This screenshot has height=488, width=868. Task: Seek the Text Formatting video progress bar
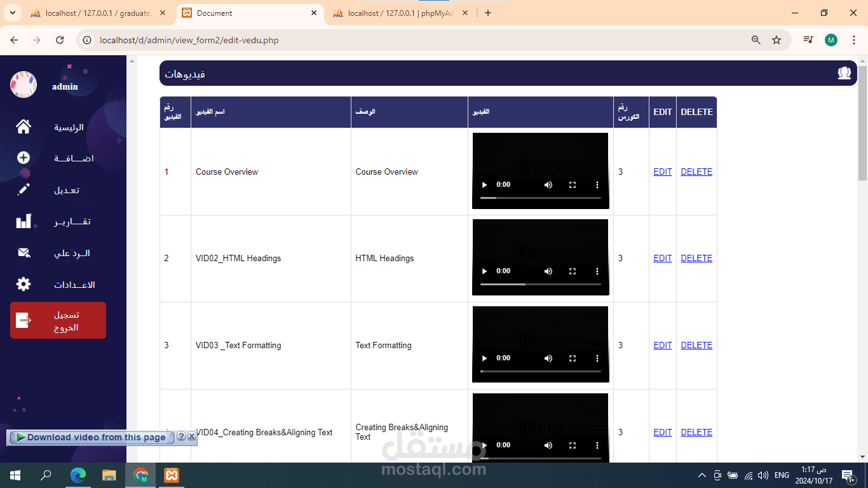tap(541, 371)
